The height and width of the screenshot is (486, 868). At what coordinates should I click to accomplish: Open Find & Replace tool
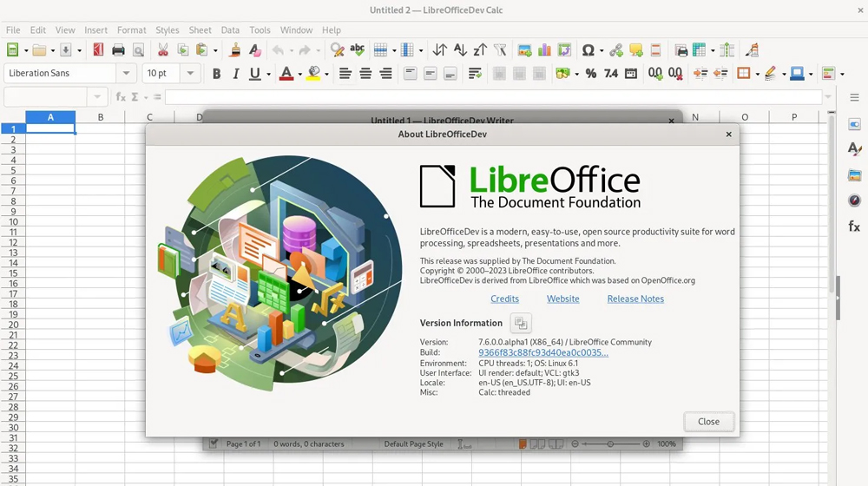[x=337, y=50]
